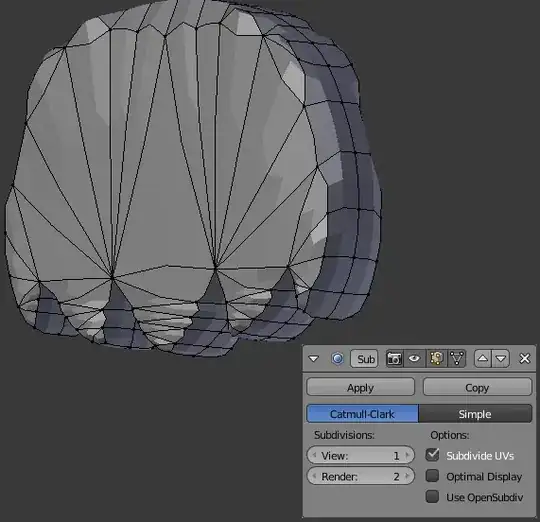Select Simple subdivision type

tap(475, 414)
